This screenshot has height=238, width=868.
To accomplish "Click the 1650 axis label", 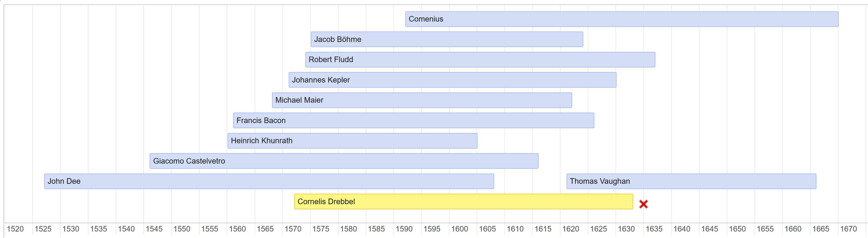I will coord(737,229).
